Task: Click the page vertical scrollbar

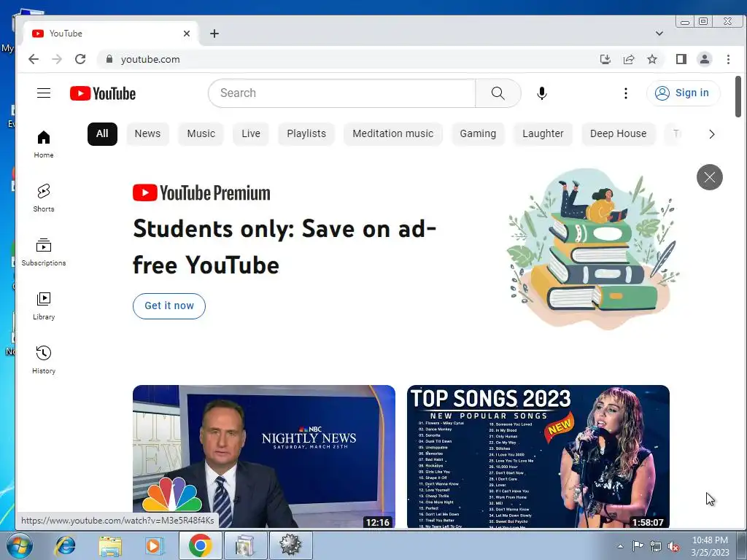Action: [738, 97]
